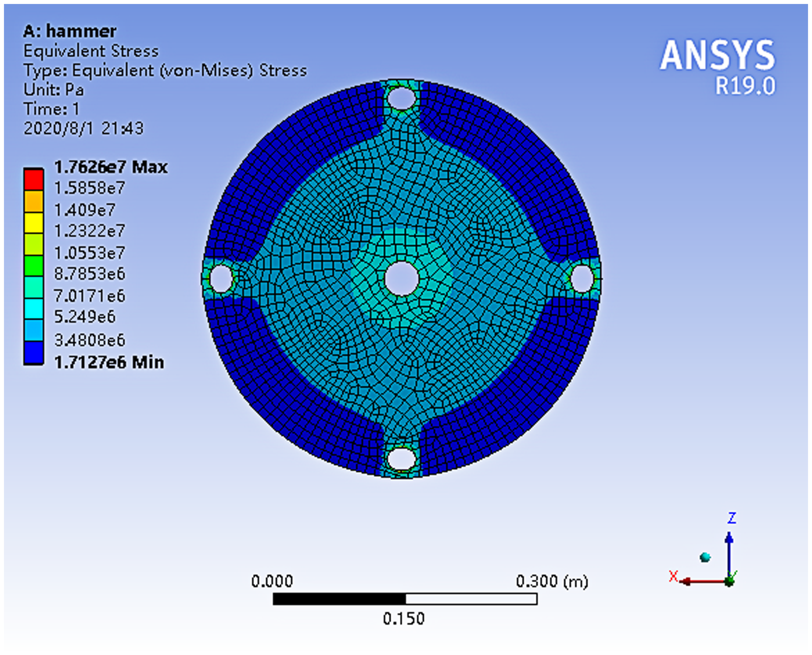Click the dark blue minimum legend band
Screen dimensions: 812x655
[34, 352]
